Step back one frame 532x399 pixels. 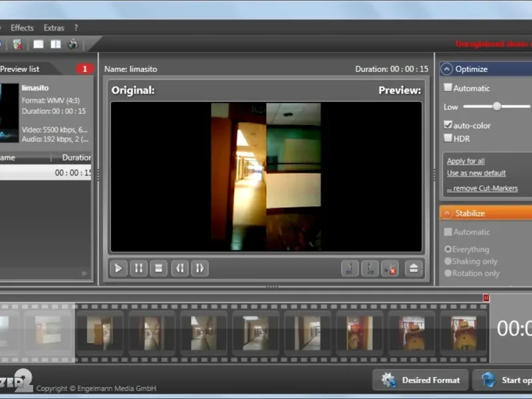pos(180,269)
